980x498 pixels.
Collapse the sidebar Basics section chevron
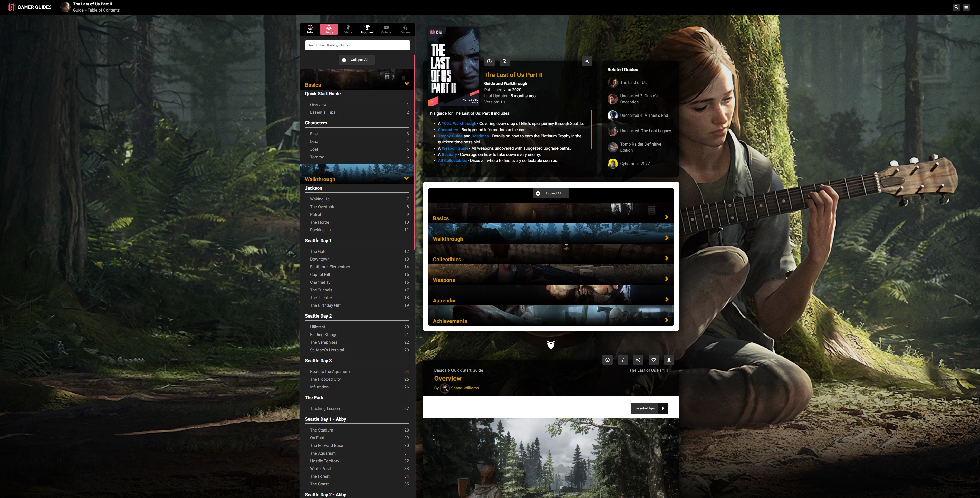point(406,84)
